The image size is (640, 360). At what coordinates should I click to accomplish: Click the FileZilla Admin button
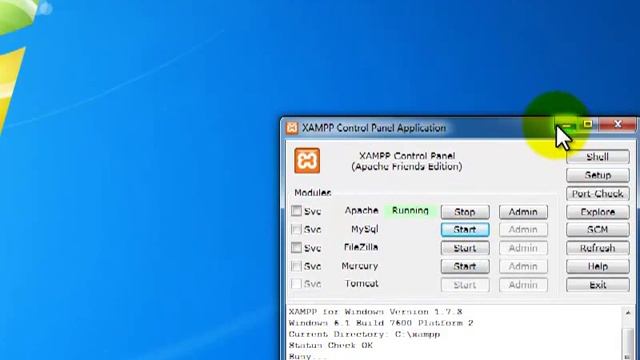(x=523, y=248)
